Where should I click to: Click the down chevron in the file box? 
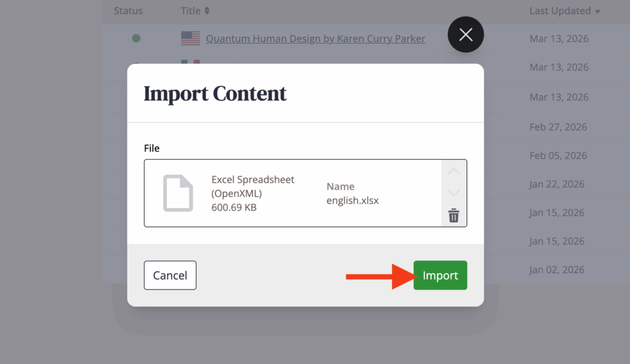tap(453, 193)
